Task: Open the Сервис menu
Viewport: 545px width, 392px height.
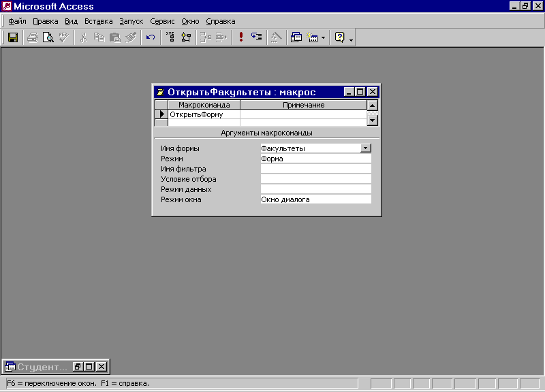Action: (x=162, y=21)
